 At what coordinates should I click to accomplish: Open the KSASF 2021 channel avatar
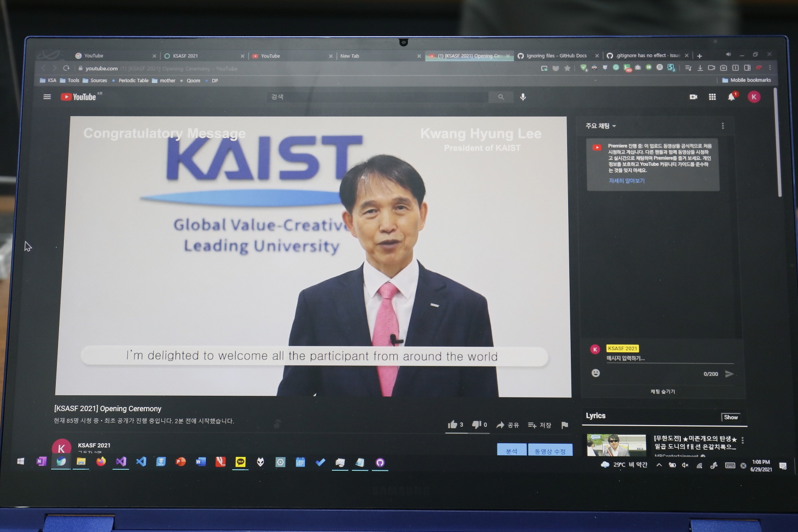tap(61, 447)
